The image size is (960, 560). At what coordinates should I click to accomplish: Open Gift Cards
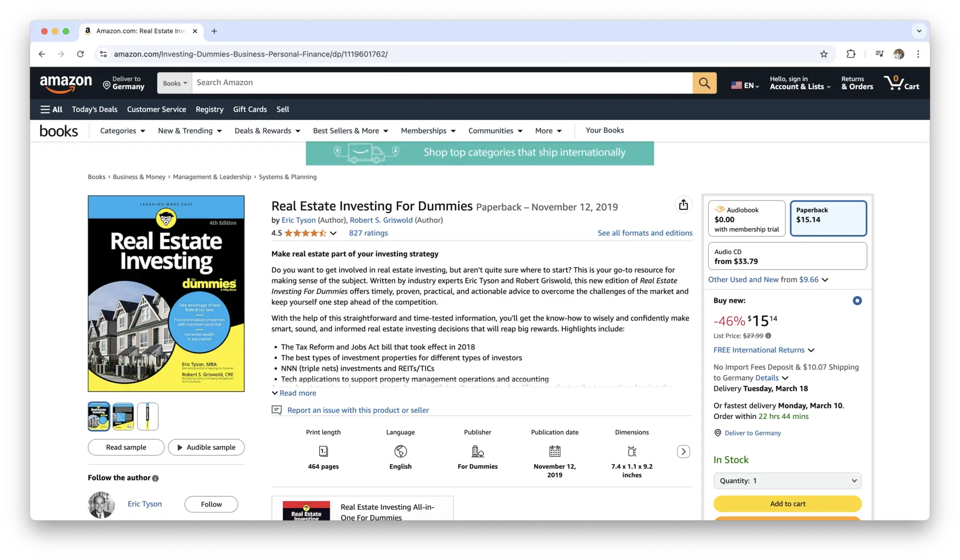pyautogui.click(x=250, y=109)
